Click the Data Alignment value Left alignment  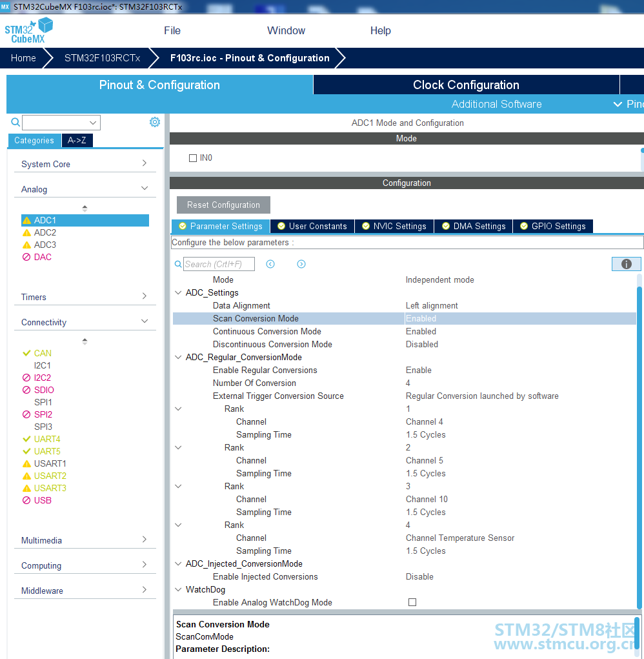click(x=432, y=305)
